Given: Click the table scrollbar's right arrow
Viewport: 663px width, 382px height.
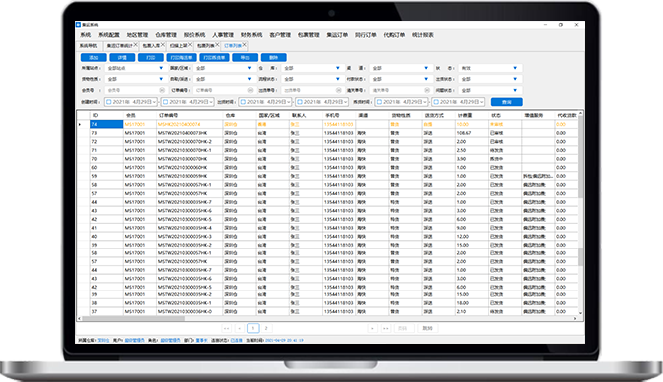Looking at the screenshot, I should point(575,319).
